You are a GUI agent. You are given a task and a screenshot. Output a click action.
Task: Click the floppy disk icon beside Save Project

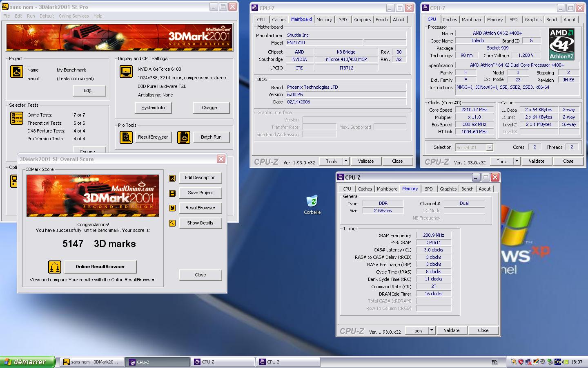coord(172,193)
